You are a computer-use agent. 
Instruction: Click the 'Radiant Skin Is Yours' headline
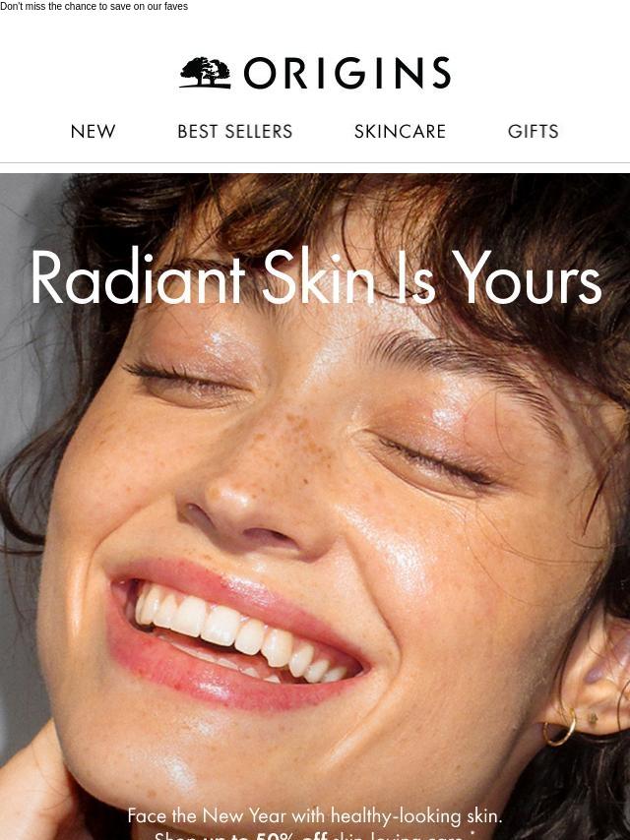pyautogui.click(x=316, y=277)
